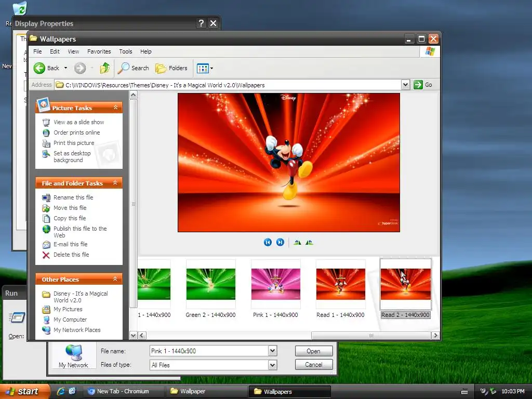Show next image in filmstrip

280,242
